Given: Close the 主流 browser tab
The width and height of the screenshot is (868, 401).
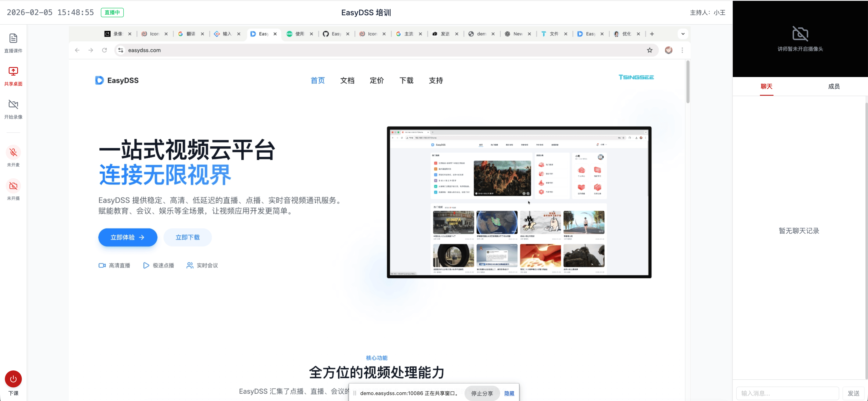Looking at the screenshot, I should [420, 34].
